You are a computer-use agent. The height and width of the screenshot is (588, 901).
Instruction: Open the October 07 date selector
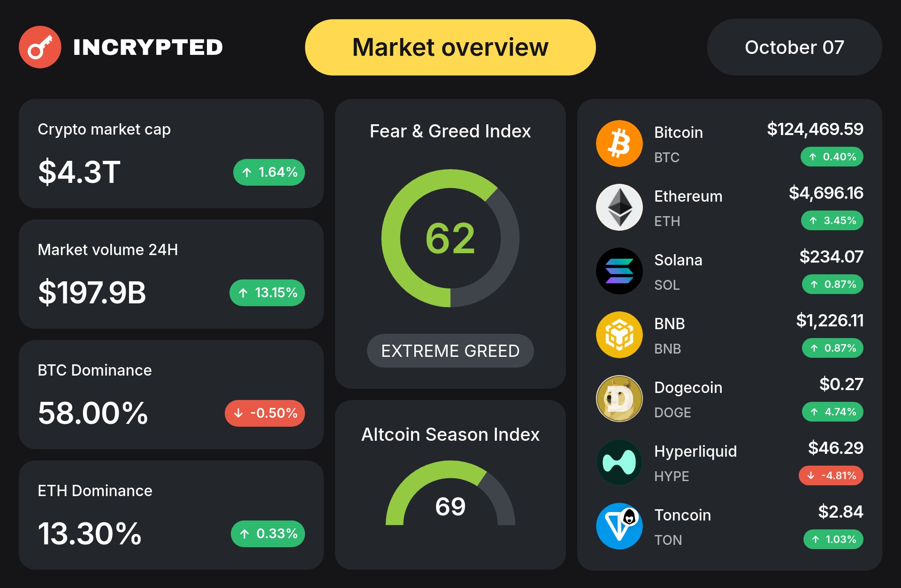click(x=794, y=47)
